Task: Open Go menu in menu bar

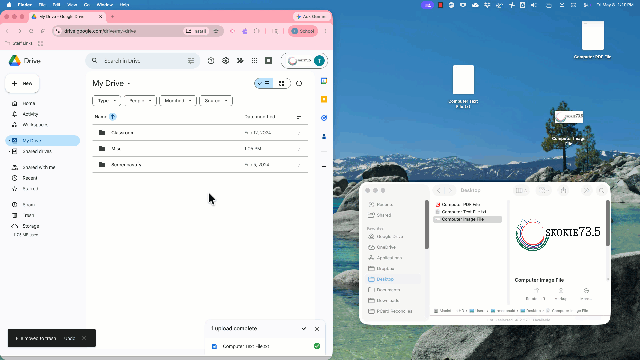Action: (87, 4)
